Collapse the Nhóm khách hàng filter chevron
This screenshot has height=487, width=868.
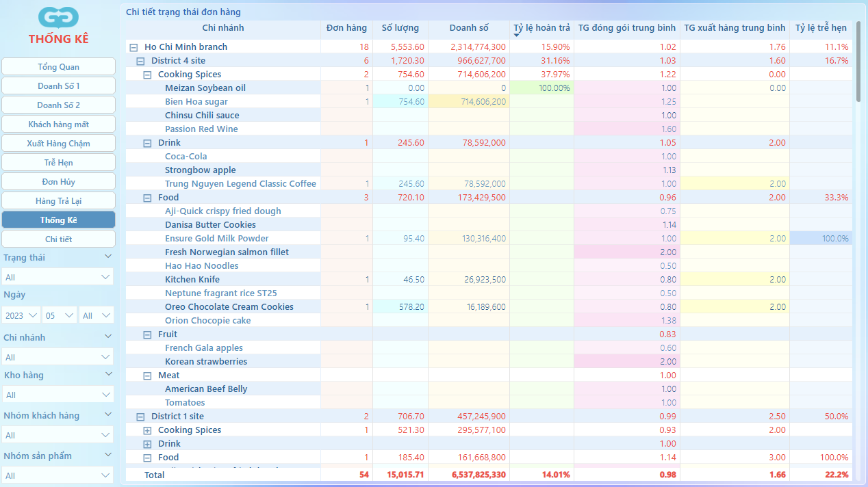pos(107,414)
